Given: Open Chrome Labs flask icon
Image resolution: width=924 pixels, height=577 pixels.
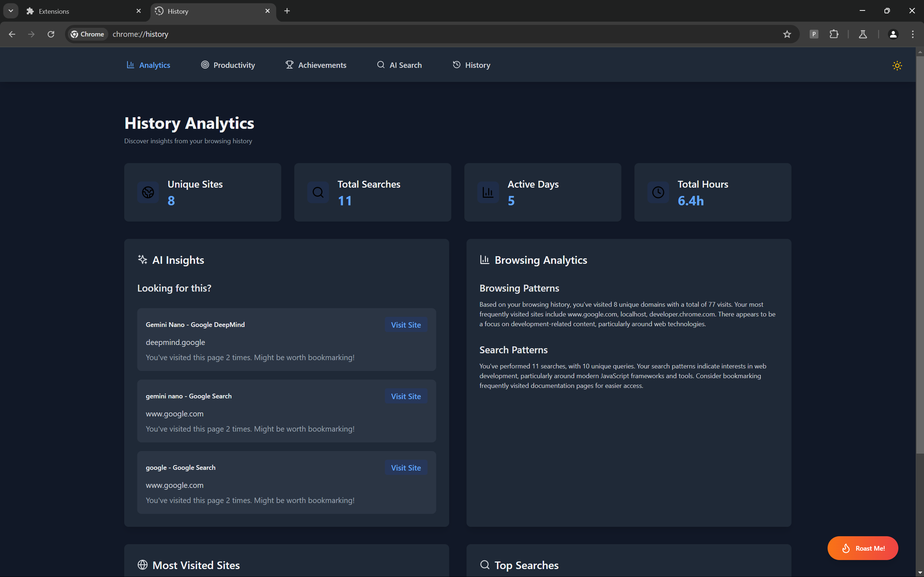Looking at the screenshot, I should (863, 34).
